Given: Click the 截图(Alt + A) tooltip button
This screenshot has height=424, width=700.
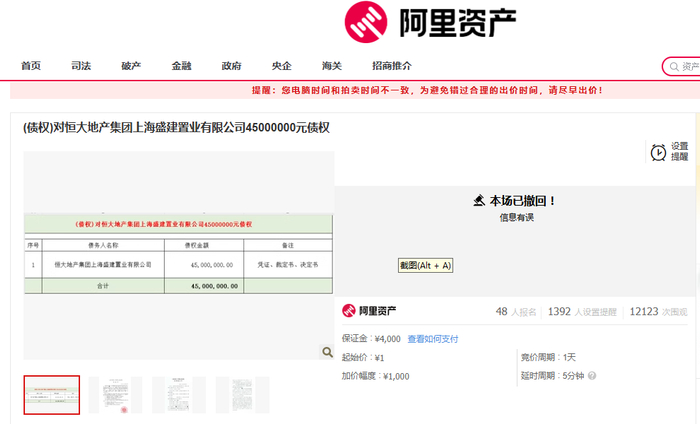Looking at the screenshot, I should (x=425, y=266).
